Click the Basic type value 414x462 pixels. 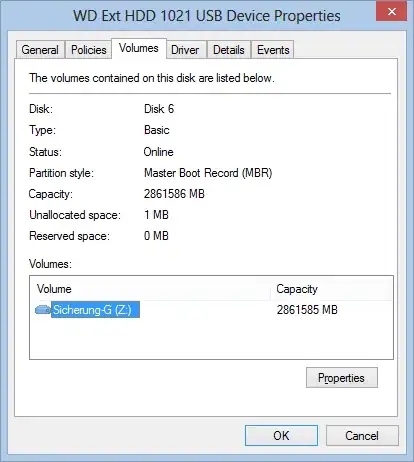point(157,130)
